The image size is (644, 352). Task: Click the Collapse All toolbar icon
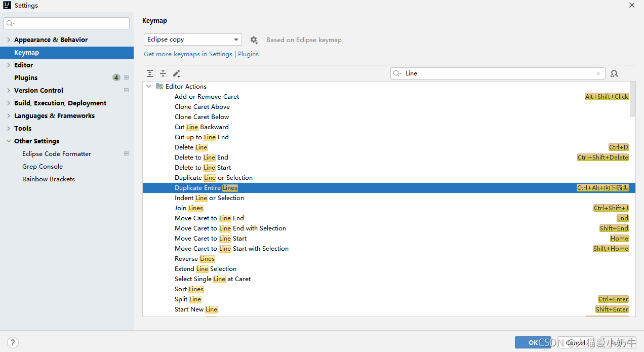pos(163,73)
